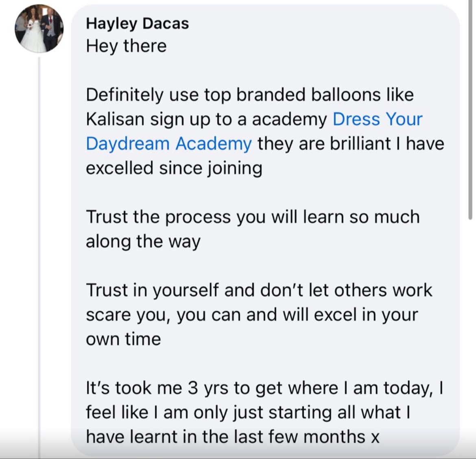
Task: Click the last few months x line
Action: pyautogui.click(x=233, y=437)
